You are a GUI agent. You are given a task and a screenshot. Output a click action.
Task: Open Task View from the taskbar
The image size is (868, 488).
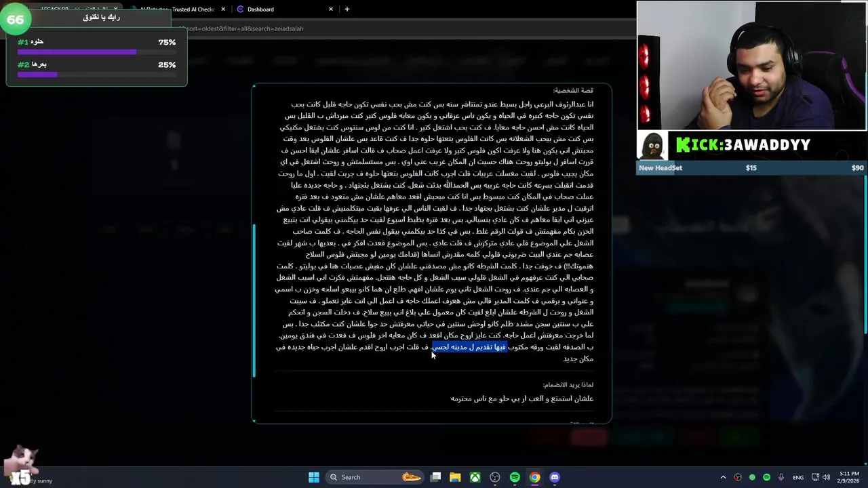(436, 477)
